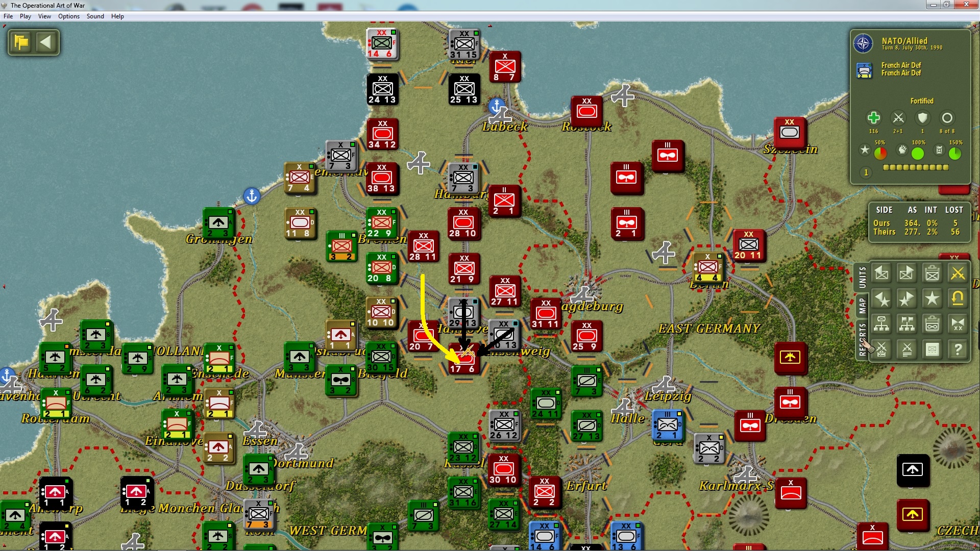Click the white circle movement icon
980x551 pixels.
tap(947, 118)
